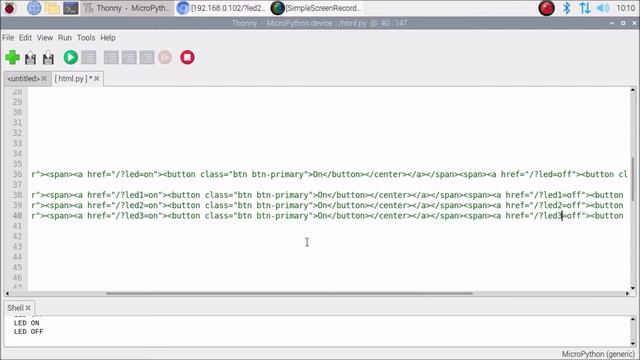Open the file manager folder icon in taskbar
The width and height of the screenshot is (640, 360).
[52, 8]
